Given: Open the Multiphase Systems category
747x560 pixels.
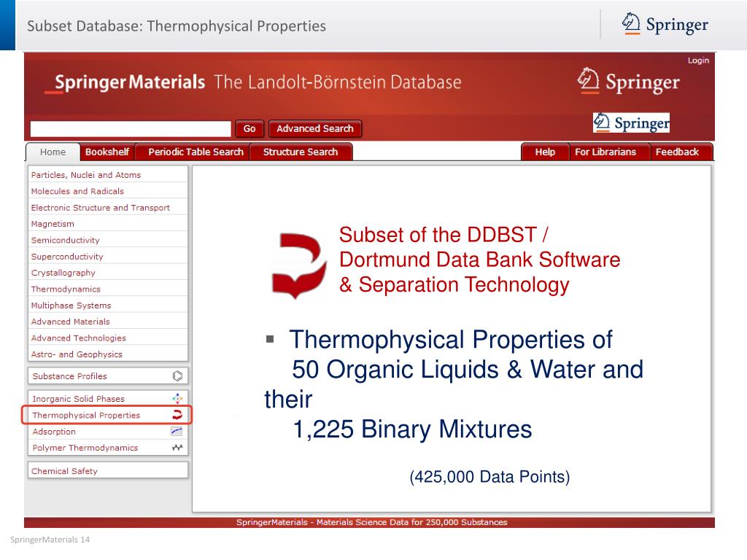Looking at the screenshot, I should pos(108,306).
